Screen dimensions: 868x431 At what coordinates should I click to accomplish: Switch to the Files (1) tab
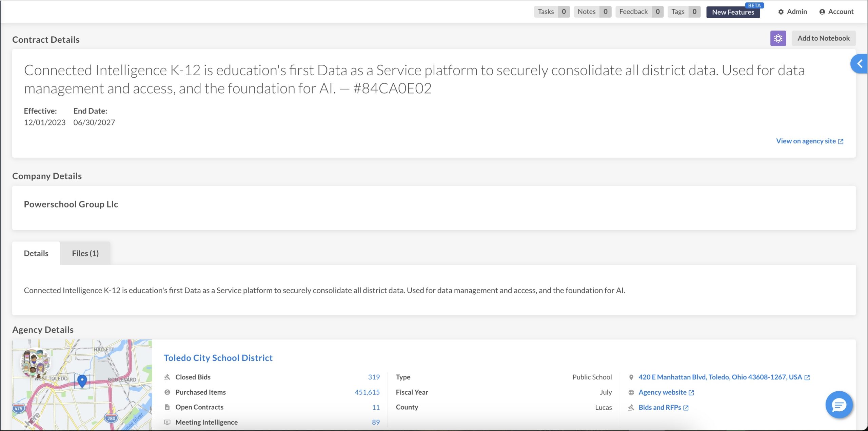click(x=85, y=253)
